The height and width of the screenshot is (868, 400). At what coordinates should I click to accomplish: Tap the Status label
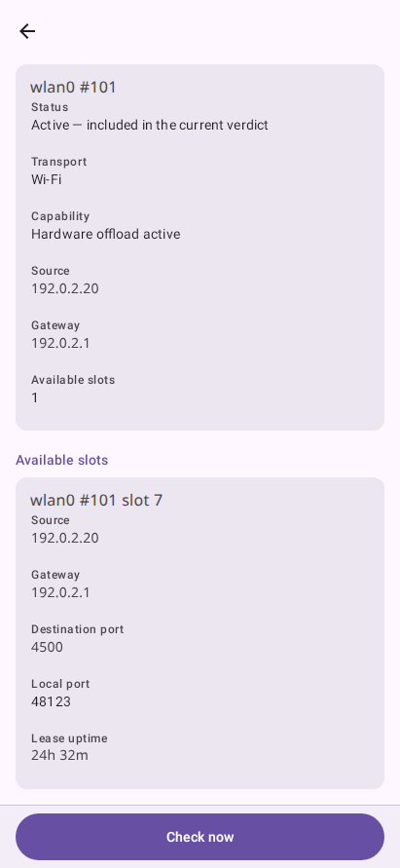coord(50,107)
